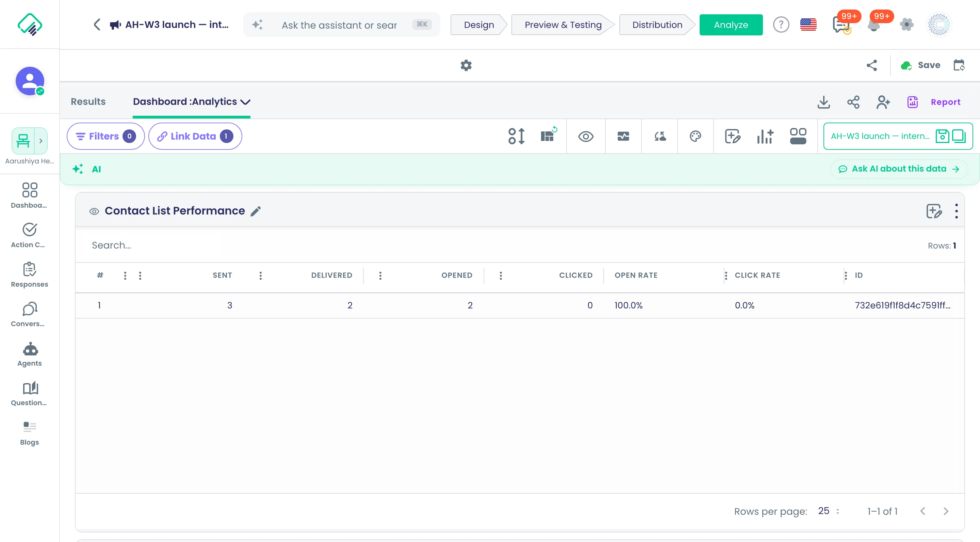Share dashboard via network share icon
The image size is (980, 542).
(853, 102)
